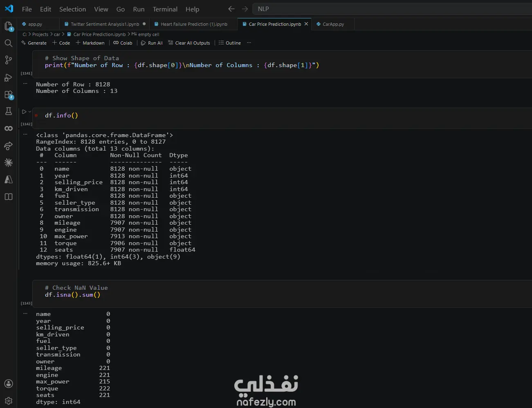Add a new Markdown cell
Viewport: 532px width, 408px height.
coord(90,43)
